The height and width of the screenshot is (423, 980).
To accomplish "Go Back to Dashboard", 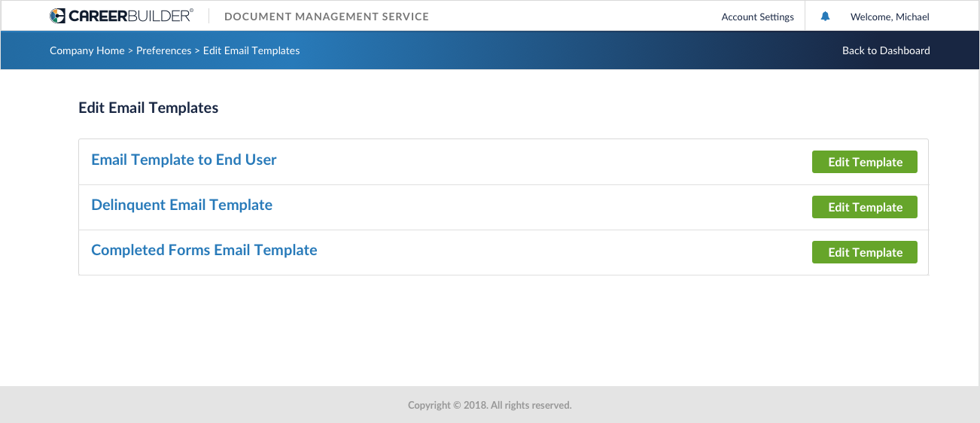I will tap(886, 50).
